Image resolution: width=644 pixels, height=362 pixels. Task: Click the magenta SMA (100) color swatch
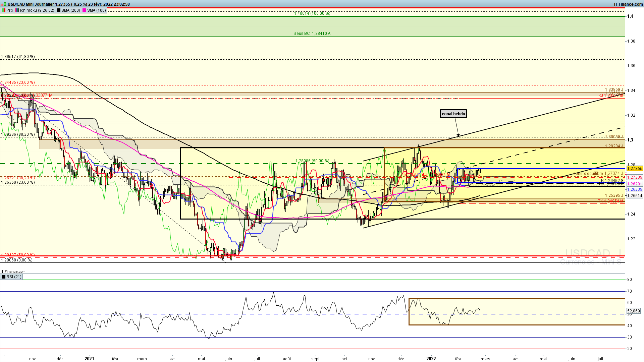(x=85, y=10)
